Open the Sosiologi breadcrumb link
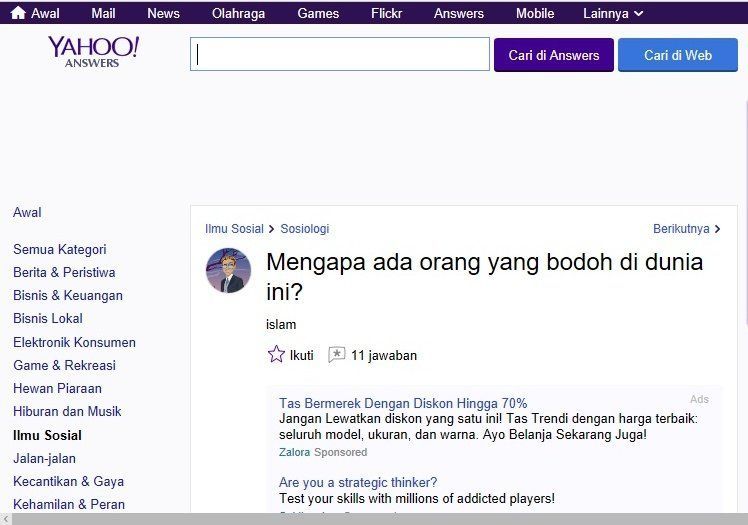 click(x=305, y=229)
